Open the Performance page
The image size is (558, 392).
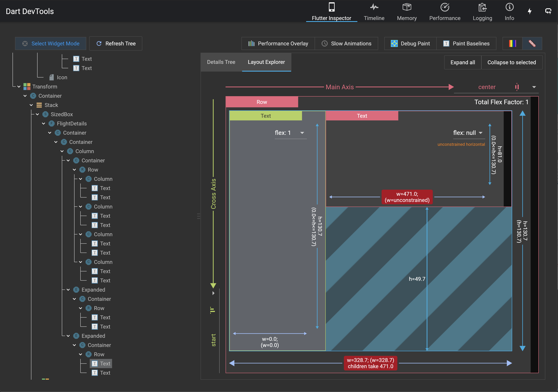[x=445, y=11]
